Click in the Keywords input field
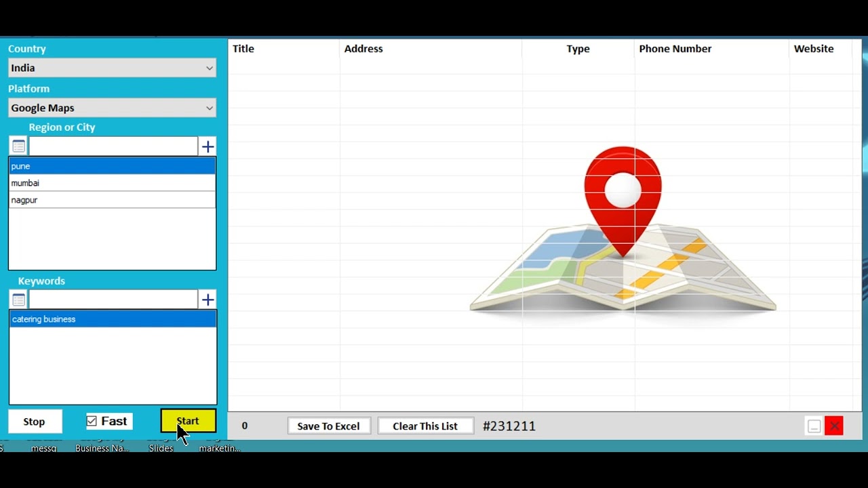The width and height of the screenshot is (868, 488). (x=113, y=300)
